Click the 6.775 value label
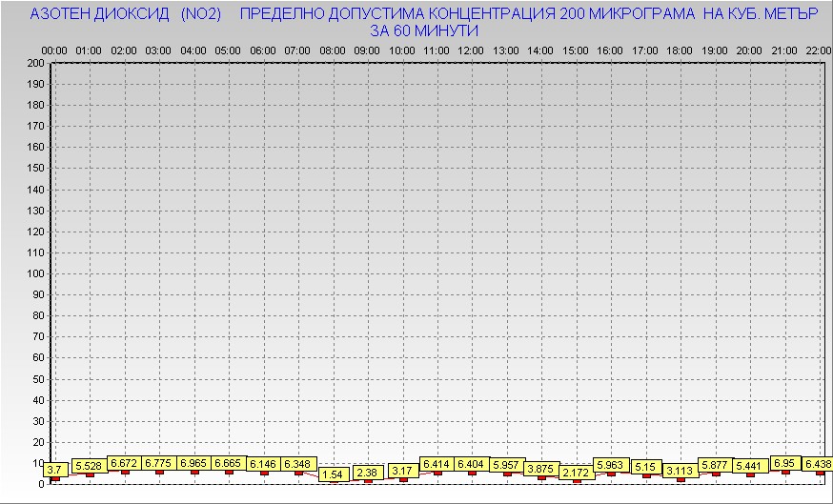 [x=159, y=463]
